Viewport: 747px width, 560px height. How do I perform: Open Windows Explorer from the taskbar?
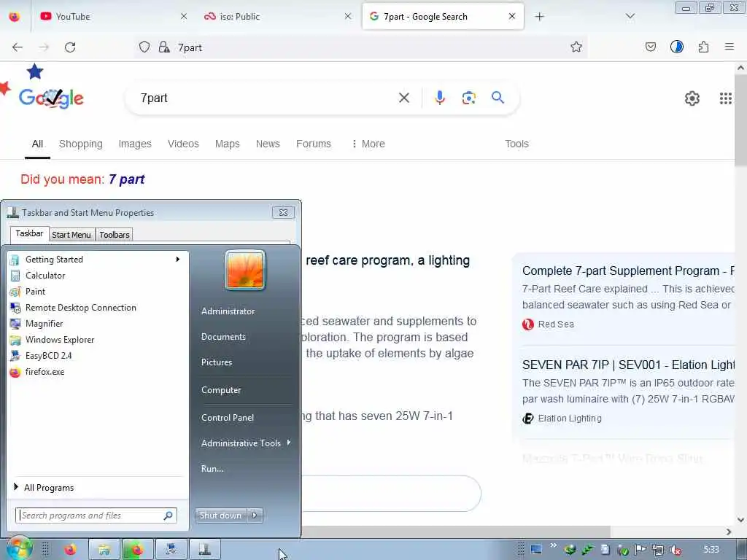(104, 550)
